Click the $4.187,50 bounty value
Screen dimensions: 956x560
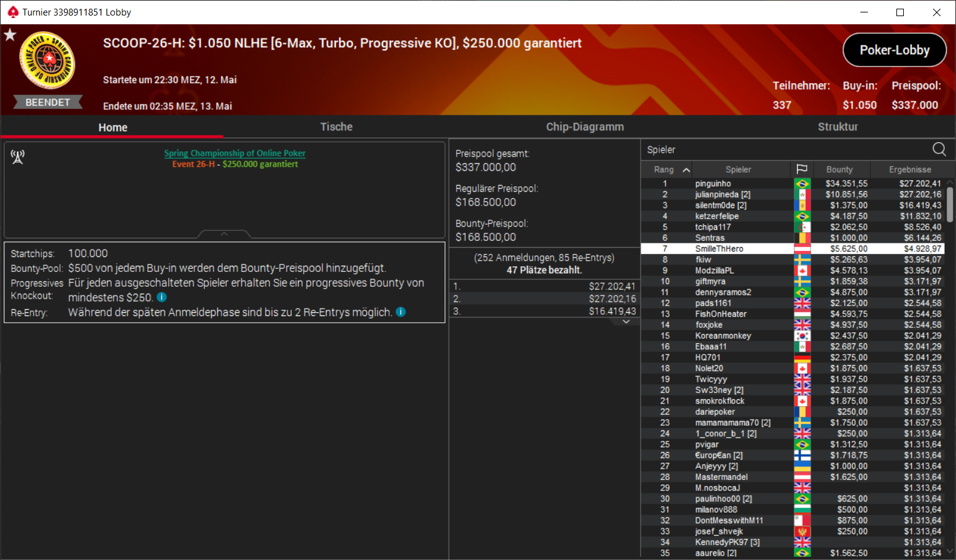tap(849, 216)
